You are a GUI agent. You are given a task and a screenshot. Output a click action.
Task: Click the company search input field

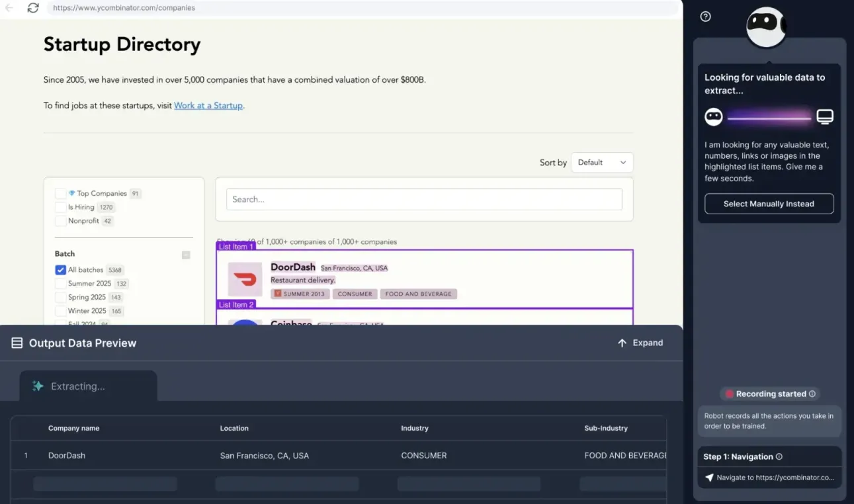pos(424,199)
